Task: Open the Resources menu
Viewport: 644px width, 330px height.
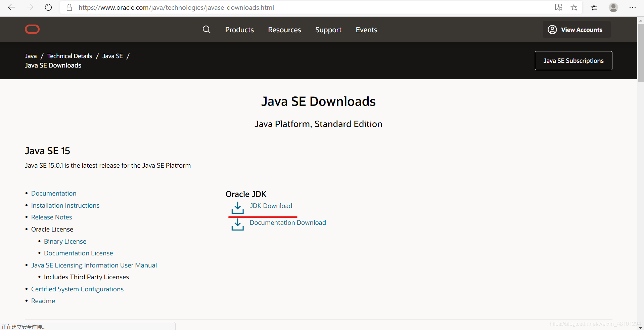Action: 284,30
